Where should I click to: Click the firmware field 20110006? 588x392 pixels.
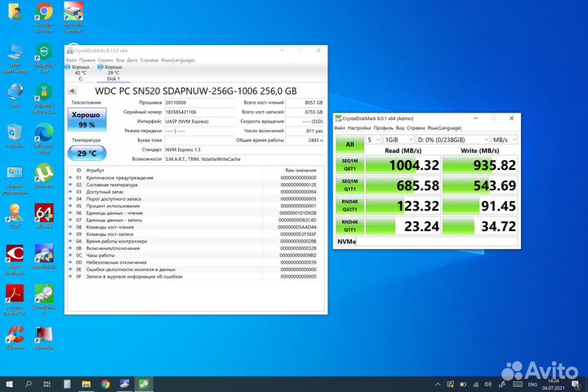(x=199, y=102)
